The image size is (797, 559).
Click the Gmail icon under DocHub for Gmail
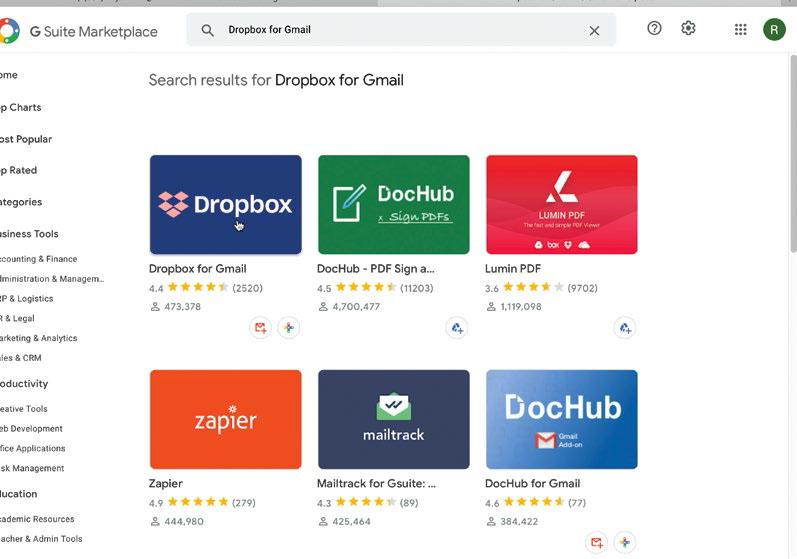[x=596, y=543]
